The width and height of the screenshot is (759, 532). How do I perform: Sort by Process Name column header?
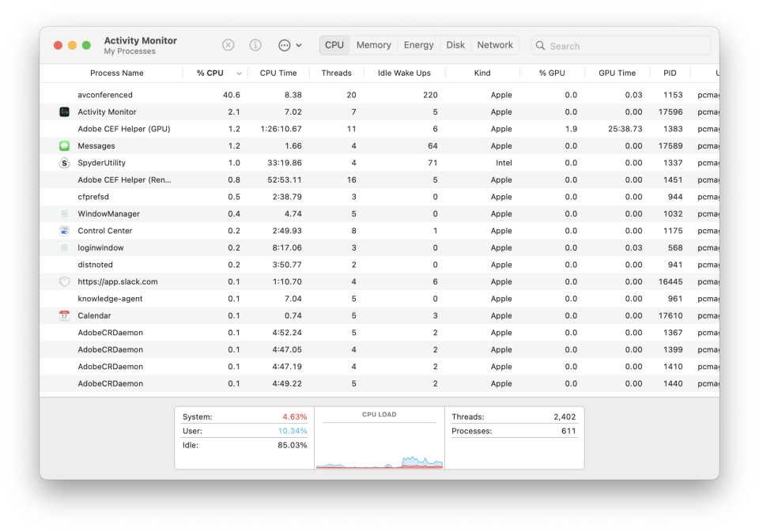pyautogui.click(x=116, y=73)
